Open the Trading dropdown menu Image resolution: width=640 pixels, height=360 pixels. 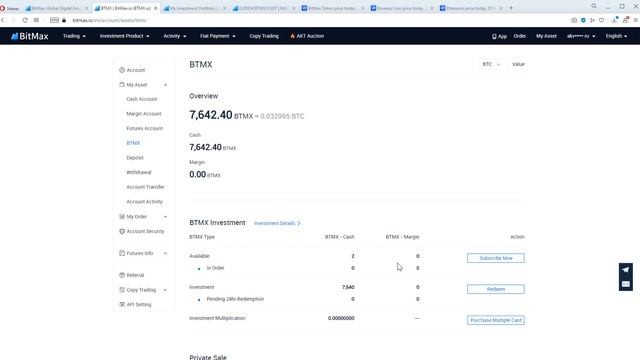click(x=74, y=36)
